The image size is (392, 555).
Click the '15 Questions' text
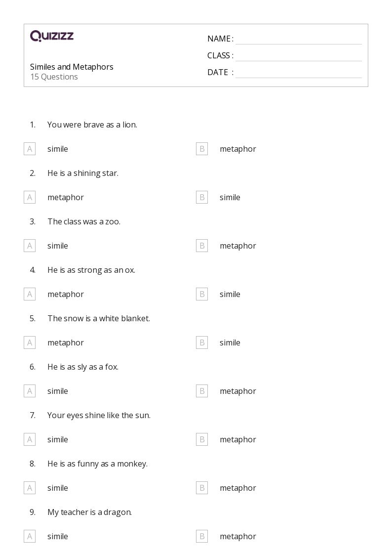pyautogui.click(x=54, y=77)
